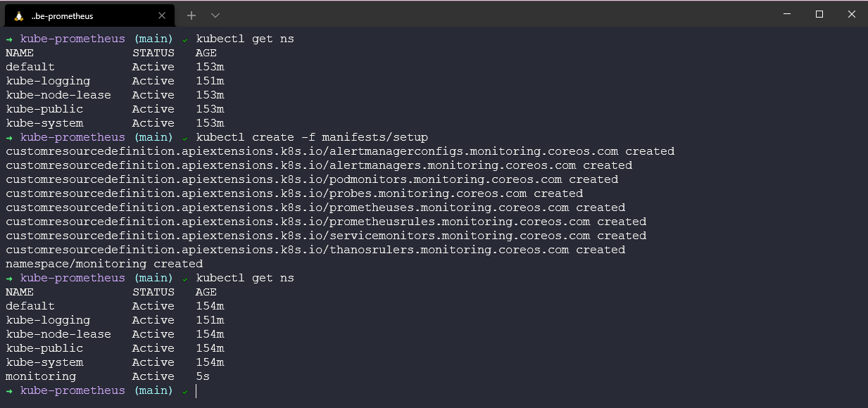Maximize the terminal window
Screen dimensions: 868x408
coord(819,14)
